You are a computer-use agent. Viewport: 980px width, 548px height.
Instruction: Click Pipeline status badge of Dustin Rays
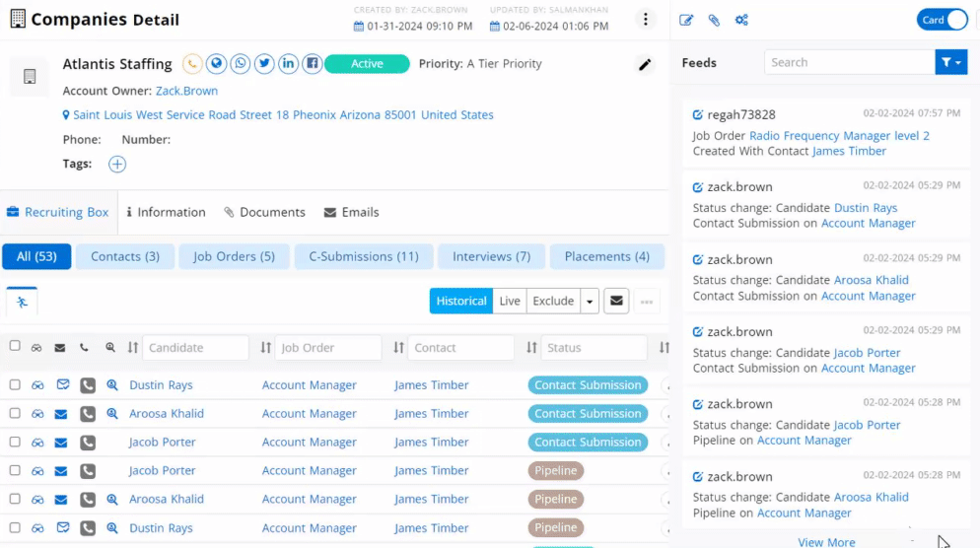pyautogui.click(x=556, y=528)
